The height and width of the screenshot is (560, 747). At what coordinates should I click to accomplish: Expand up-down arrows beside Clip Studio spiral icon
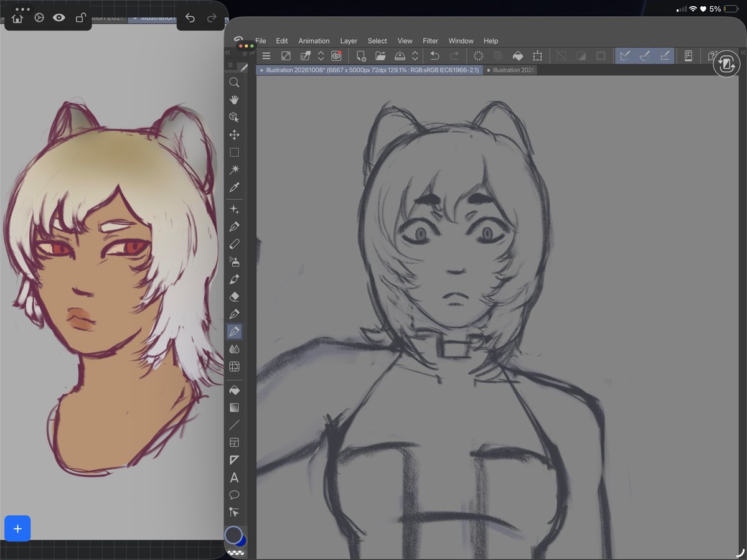coord(321,56)
